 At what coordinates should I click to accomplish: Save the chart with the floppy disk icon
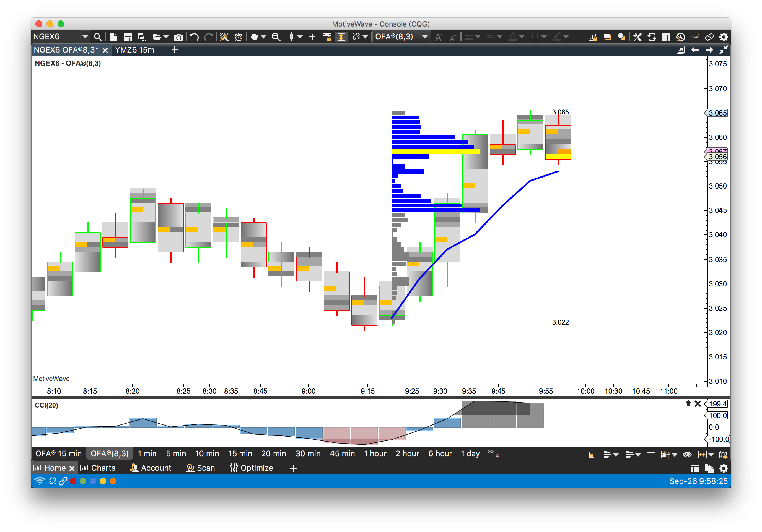[x=128, y=37]
